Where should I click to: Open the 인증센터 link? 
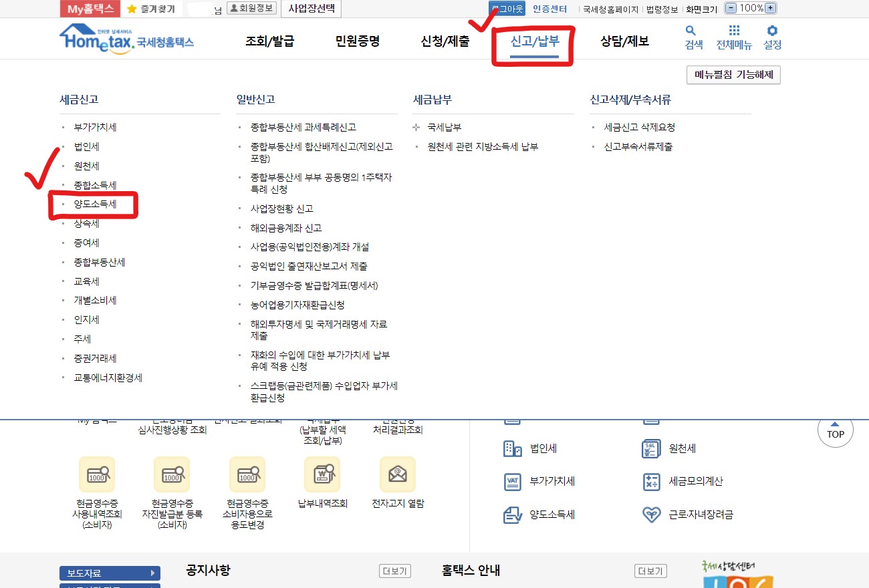[550, 9]
